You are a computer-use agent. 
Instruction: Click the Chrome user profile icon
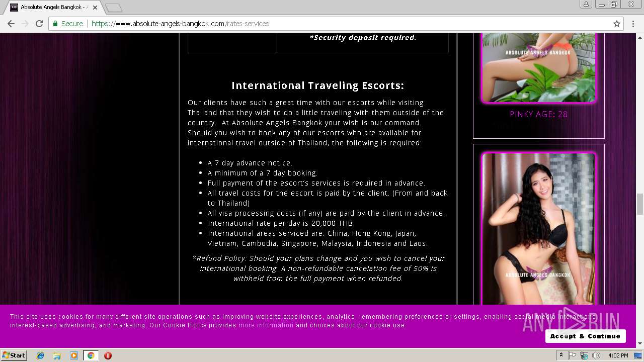pyautogui.click(x=586, y=5)
